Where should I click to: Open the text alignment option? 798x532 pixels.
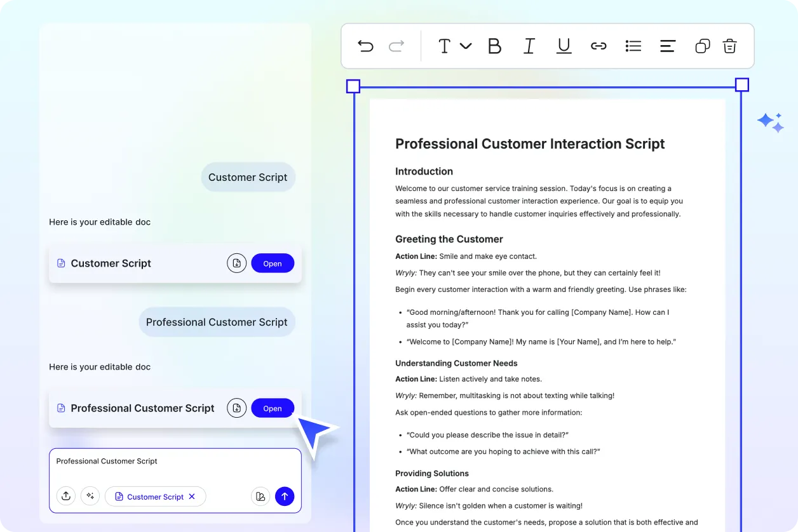pos(667,46)
